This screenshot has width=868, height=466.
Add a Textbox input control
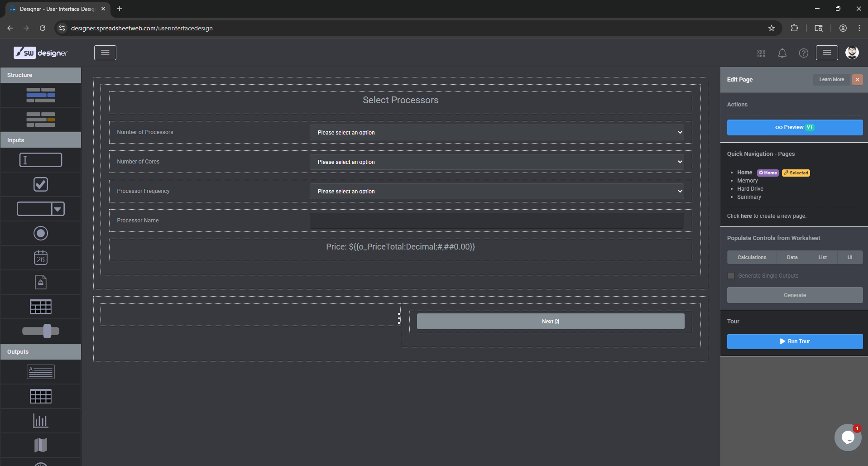[40, 159]
